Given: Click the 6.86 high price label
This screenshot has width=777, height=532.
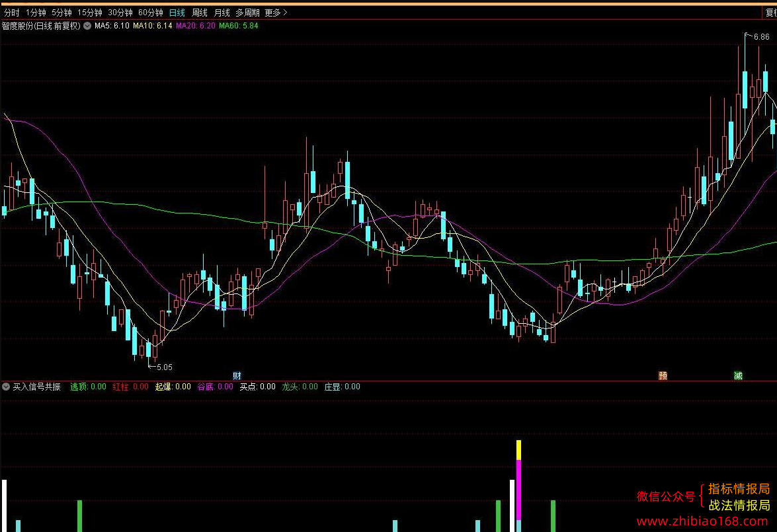Looking at the screenshot, I should click(x=762, y=36).
